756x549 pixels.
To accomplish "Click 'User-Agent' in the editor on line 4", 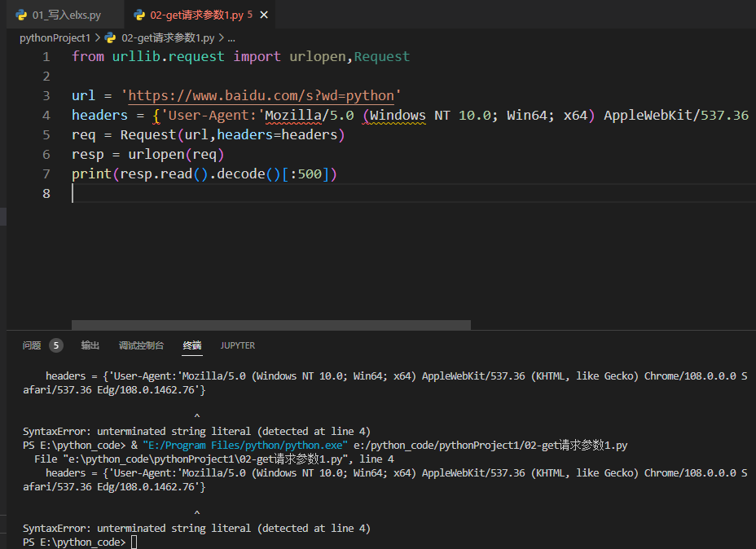I will click(x=209, y=116).
